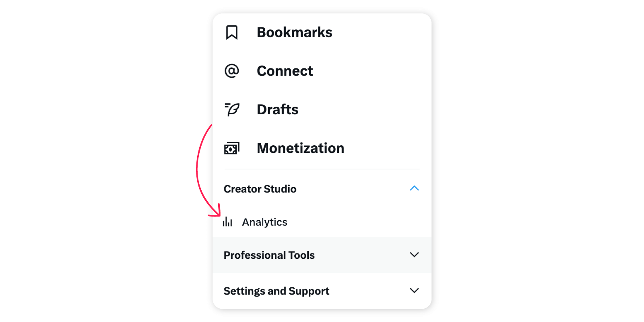Open the Analytics link text
644x322 pixels.
tap(264, 222)
